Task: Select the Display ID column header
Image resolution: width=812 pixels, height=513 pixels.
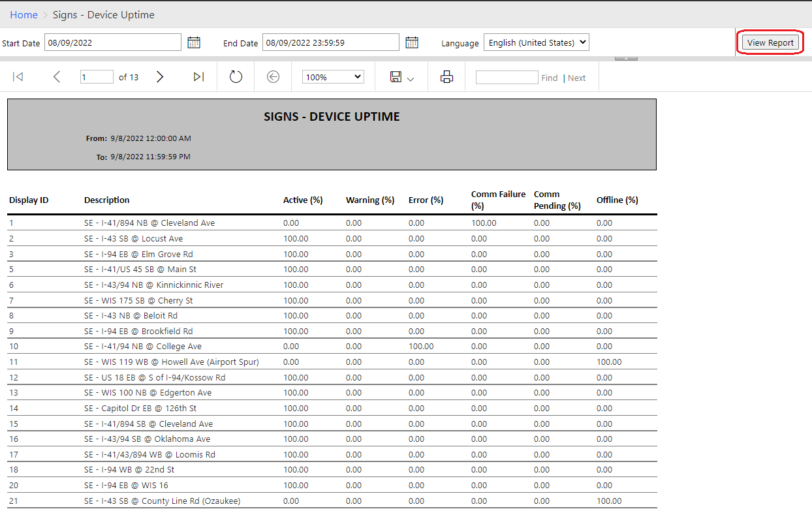Action: (x=29, y=200)
